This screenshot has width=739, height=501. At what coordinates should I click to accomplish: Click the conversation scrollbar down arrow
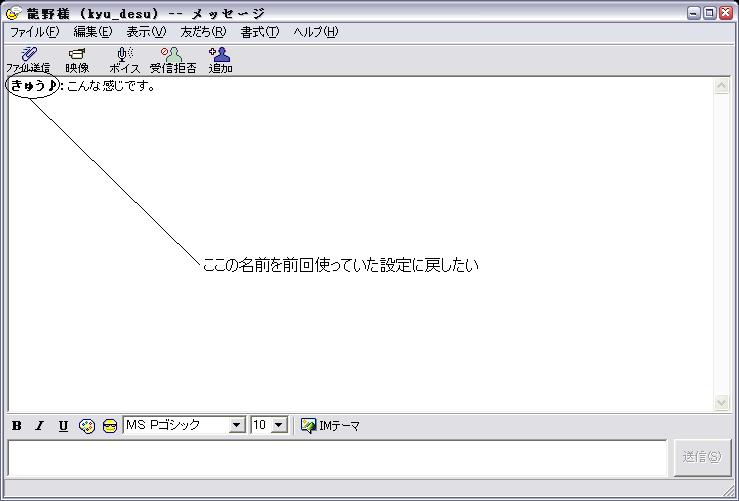pos(722,402)
